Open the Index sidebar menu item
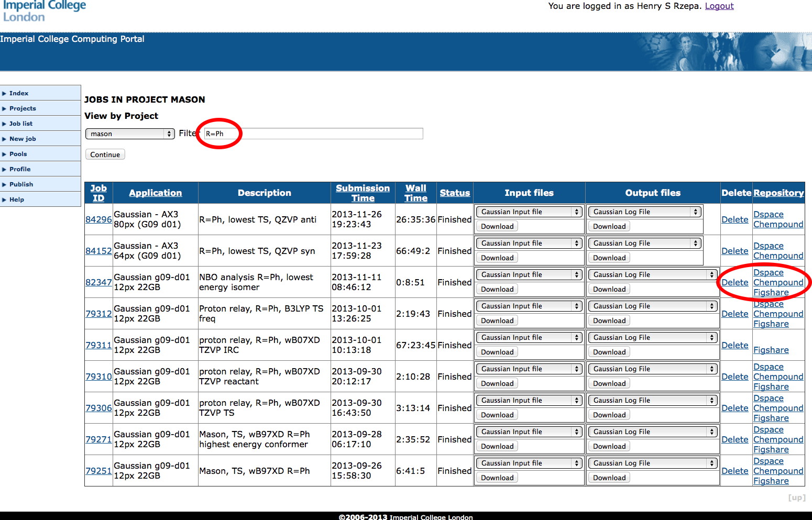Viewport: 812px width, 520px height. click(19, 93)
